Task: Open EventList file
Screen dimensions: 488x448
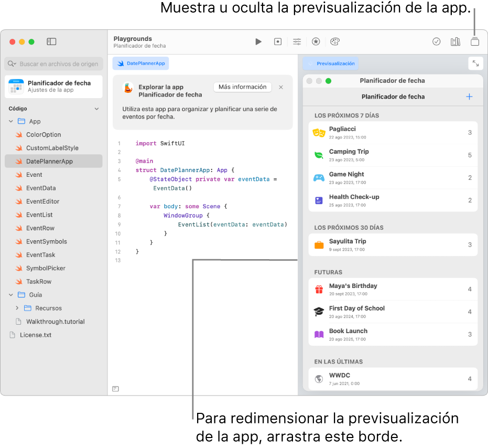Action: [53, 215]
